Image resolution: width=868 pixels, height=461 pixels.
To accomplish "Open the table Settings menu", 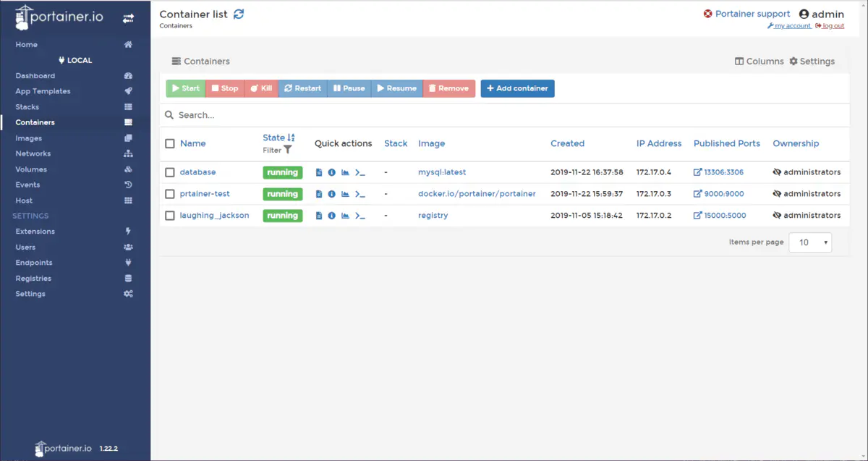I will point(812,62).
